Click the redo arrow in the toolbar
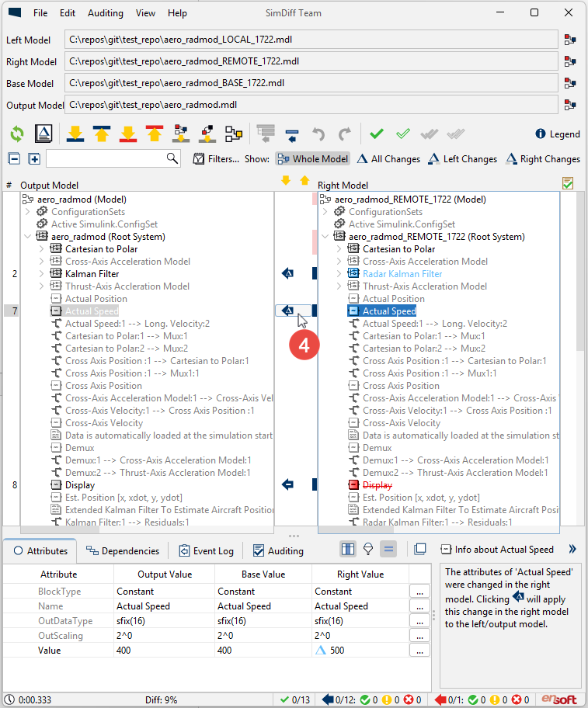Screen dimensions: 588x708 click(345, 134)
